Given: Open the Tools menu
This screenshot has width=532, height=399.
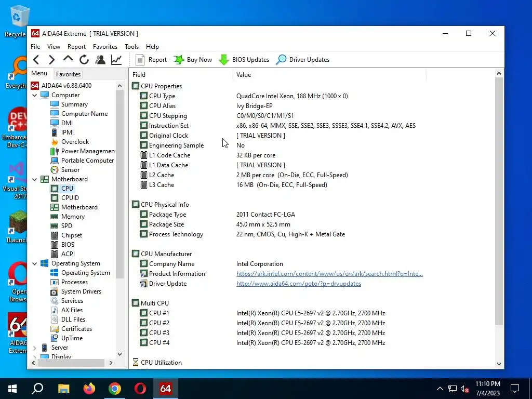Looking at the screenshot, I should pyautogui.click(x=131, y=46).
